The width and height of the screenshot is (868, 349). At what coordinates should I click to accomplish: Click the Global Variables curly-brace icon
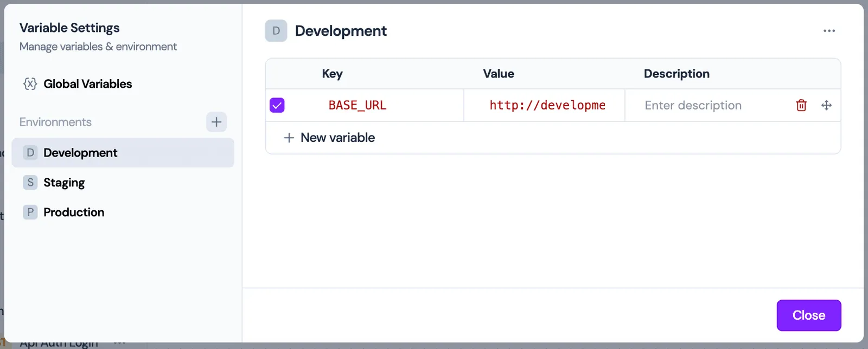tap(30, 84)
